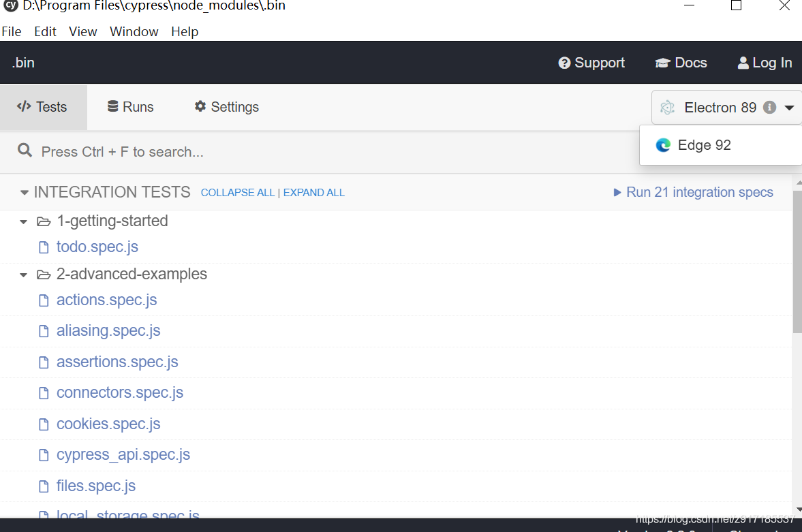Image resolution: width=802 pixels, height=532 pixels.
Task: Click the scrollbar down arrow
Action: point(799,510)
